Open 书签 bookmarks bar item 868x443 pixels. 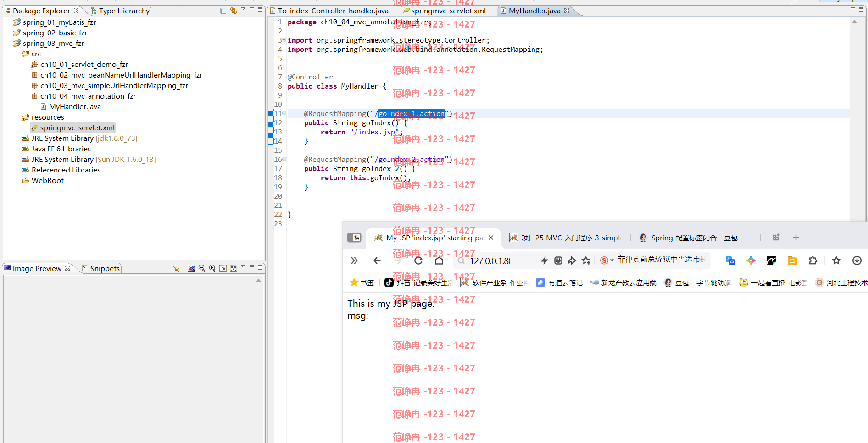(362, 282)
